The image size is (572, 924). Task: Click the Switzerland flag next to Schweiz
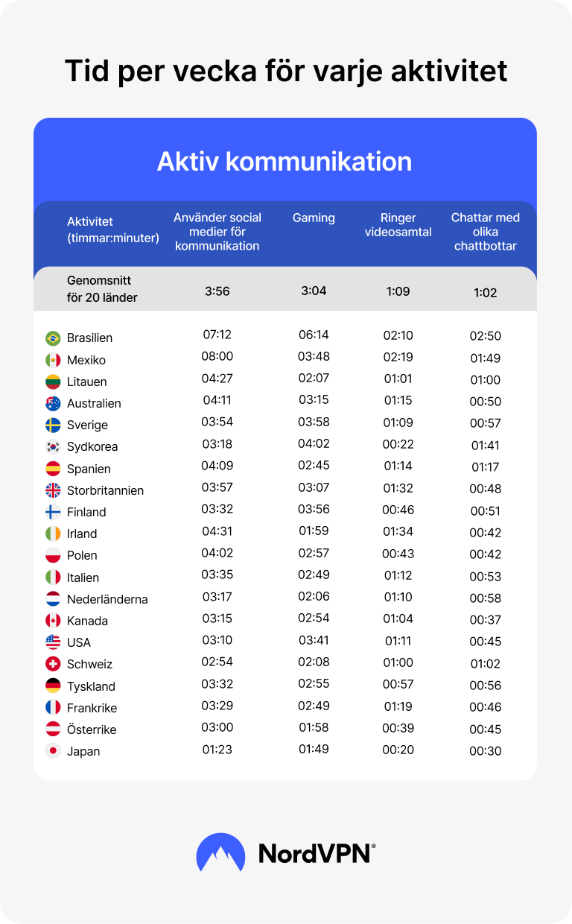(x=53, y=664)
